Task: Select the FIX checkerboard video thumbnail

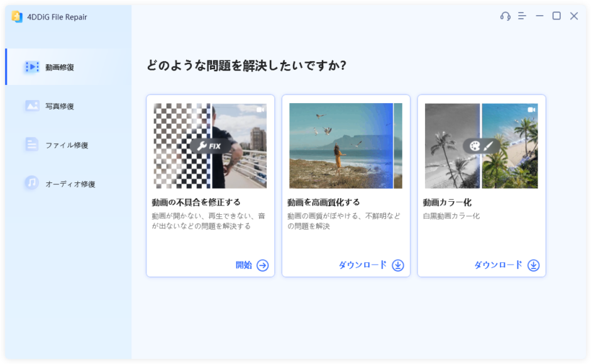Action: pyautogui.click(x=211, y=146)
